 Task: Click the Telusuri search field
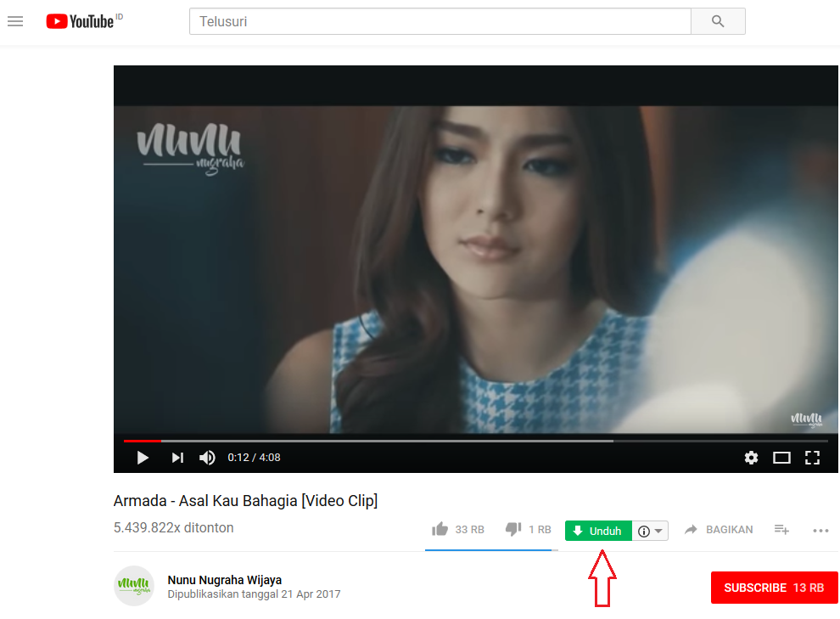440,21
